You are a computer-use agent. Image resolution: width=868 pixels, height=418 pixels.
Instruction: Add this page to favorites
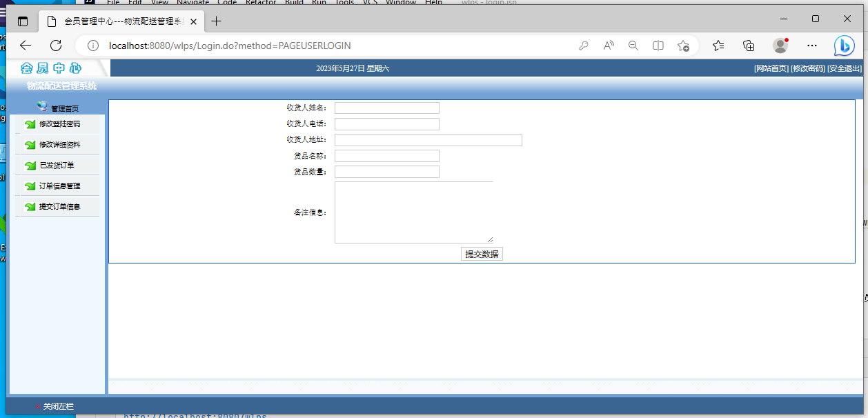pos(683,46)
